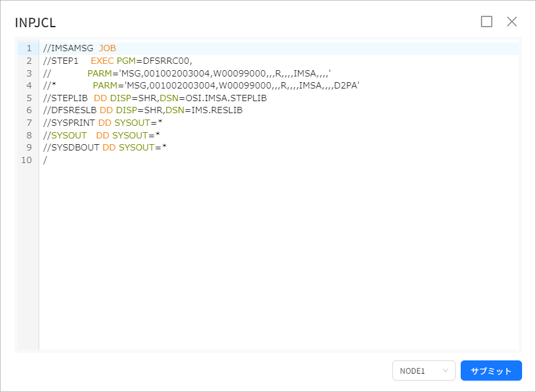Click the close X icon
This screenshot has width=536, height=392.
tap(512, 21)
